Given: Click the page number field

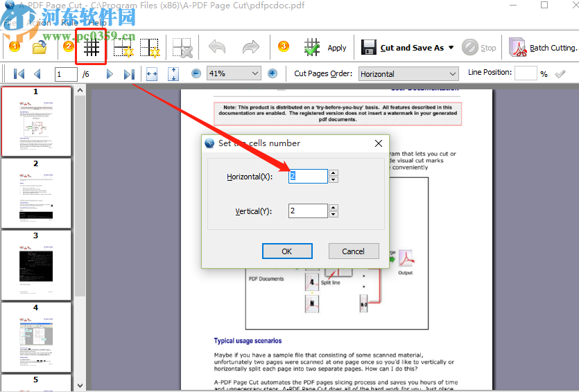Looking at the screenshot, I should pyautogui.click(x=66, y=74).
